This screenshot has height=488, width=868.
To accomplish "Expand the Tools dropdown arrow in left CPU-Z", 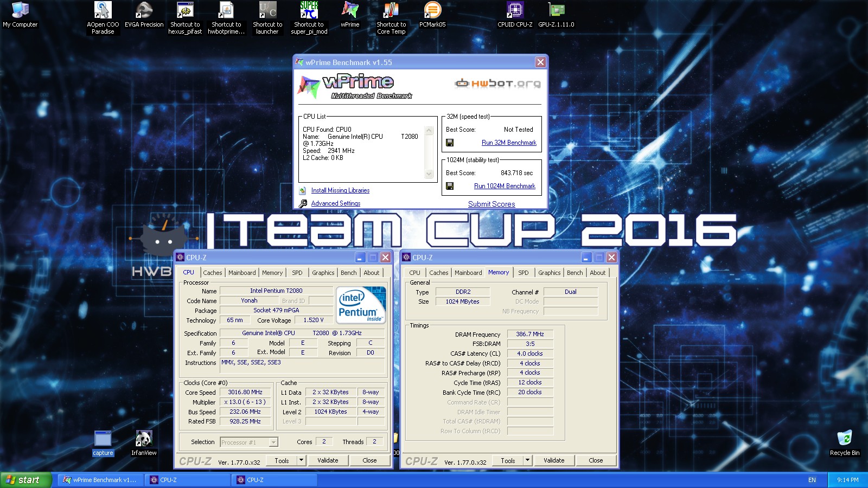I will (301, 460).
